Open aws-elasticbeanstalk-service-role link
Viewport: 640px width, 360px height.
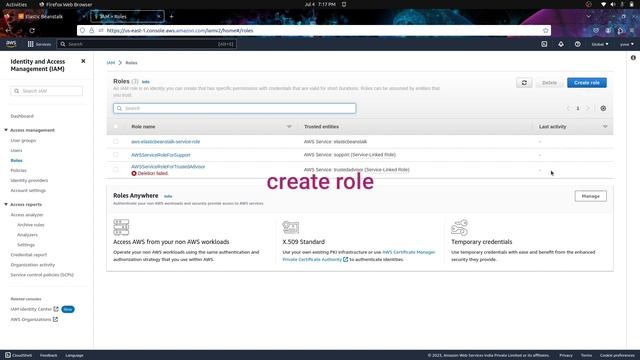(x=165, y=142)
